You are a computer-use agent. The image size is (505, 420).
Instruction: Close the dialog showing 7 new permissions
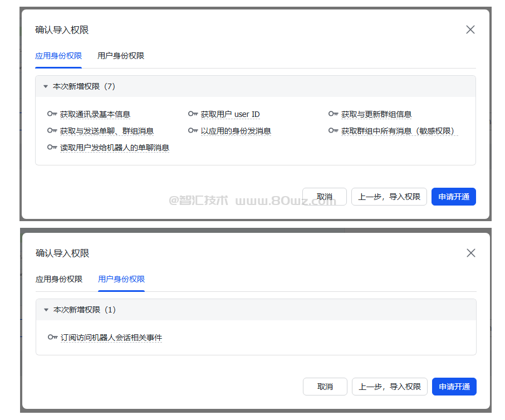[x=470, y=30]
